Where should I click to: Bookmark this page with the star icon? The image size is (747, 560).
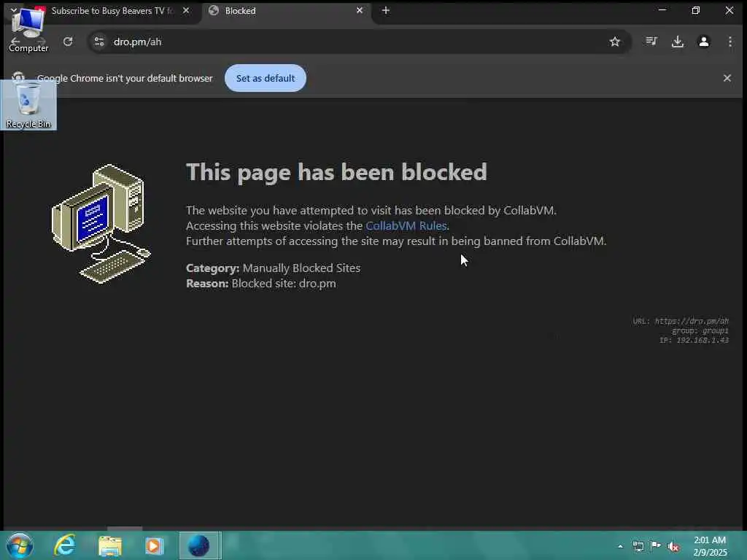[x=614, y=42]
